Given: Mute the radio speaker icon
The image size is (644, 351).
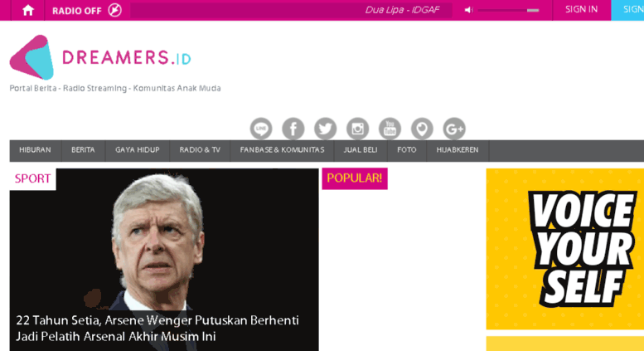Looking at the screenshot, I should tap(468, 10).
